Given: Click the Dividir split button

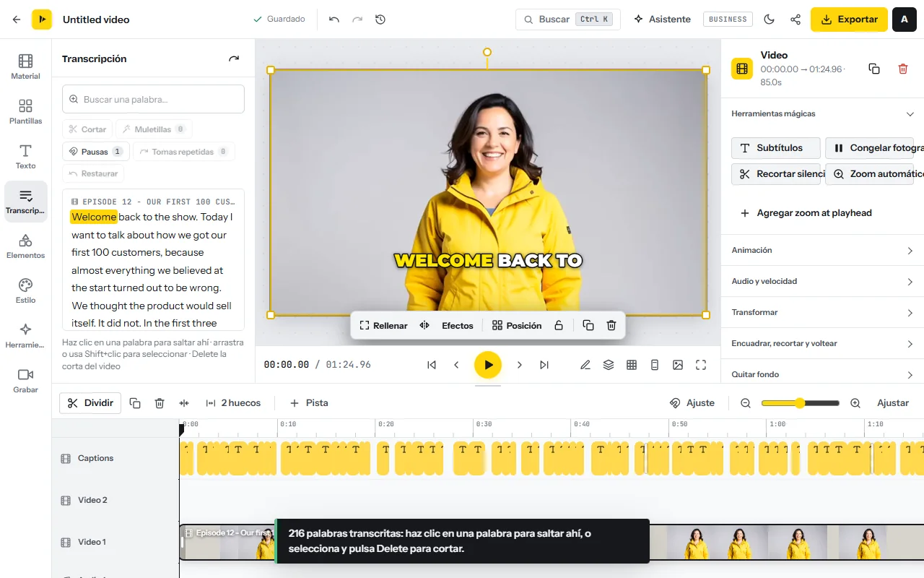Looking at the screenshot, I should [90, 403].
